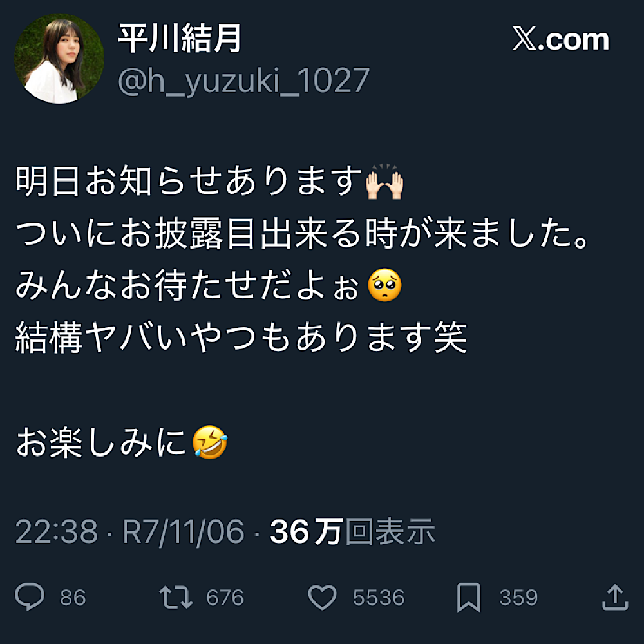This screenshot has height=644, width=644.
Task: Click the rolling laughing emoji
Action: tap(210, 442)
